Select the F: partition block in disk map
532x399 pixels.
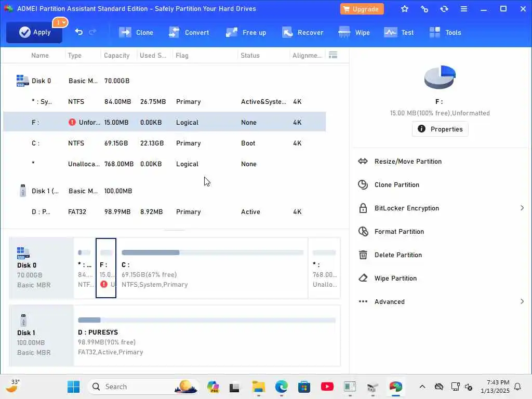tap(106, 268)
